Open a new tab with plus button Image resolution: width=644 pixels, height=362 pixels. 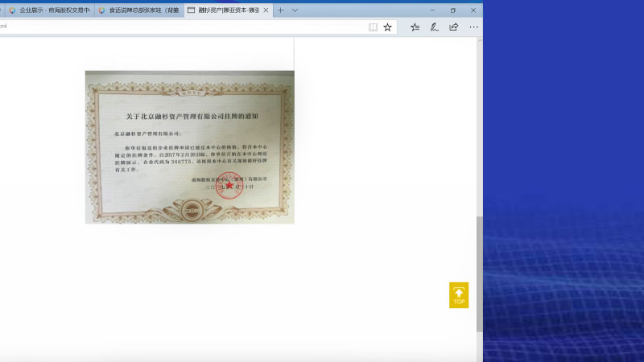[x=281, y=10]
